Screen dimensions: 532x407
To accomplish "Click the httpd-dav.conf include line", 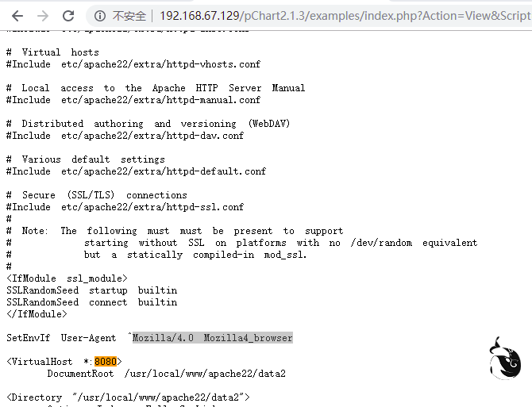I will click(x=125, y=136).
